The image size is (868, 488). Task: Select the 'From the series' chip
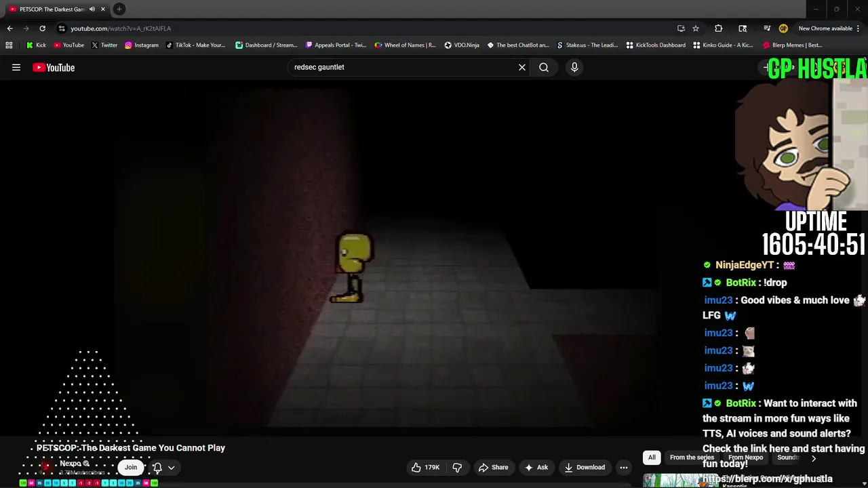point(692,457)
